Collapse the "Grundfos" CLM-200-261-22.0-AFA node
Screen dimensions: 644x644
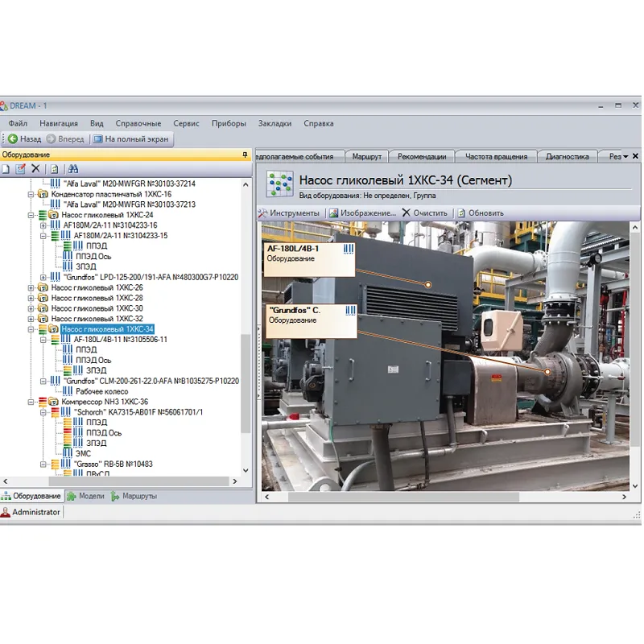(43, 381)
